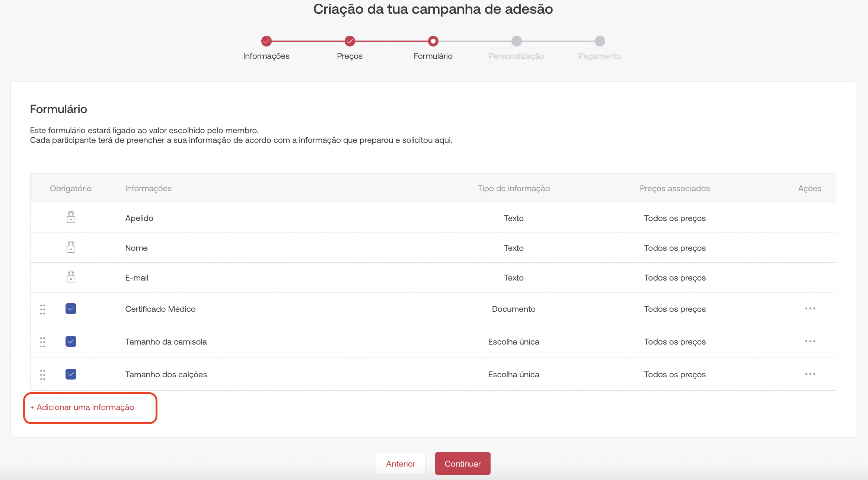868x480 pixels.
Task: Click completed Preços step checkmark circle
Action: (x=350, y=41)
